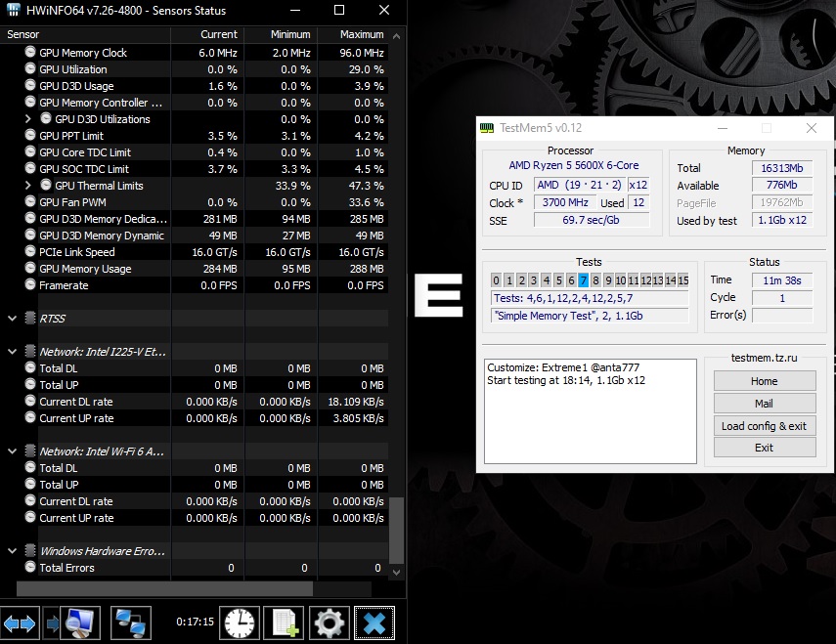Click the GPU D3D Usage sensor icon

30,85
